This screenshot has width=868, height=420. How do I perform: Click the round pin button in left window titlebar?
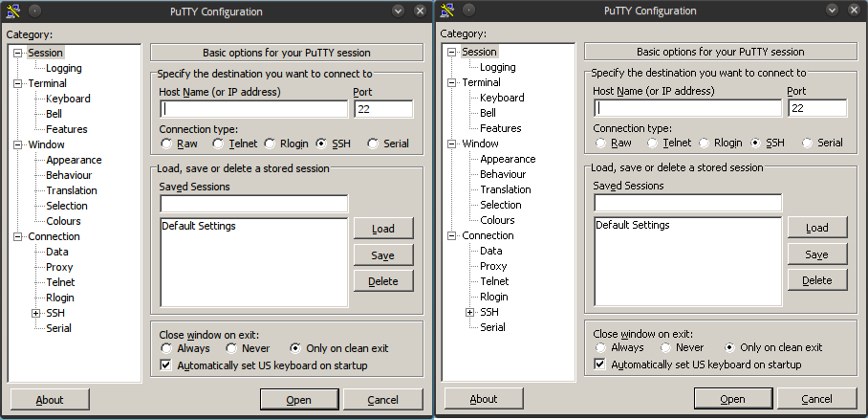coord(34,11)
